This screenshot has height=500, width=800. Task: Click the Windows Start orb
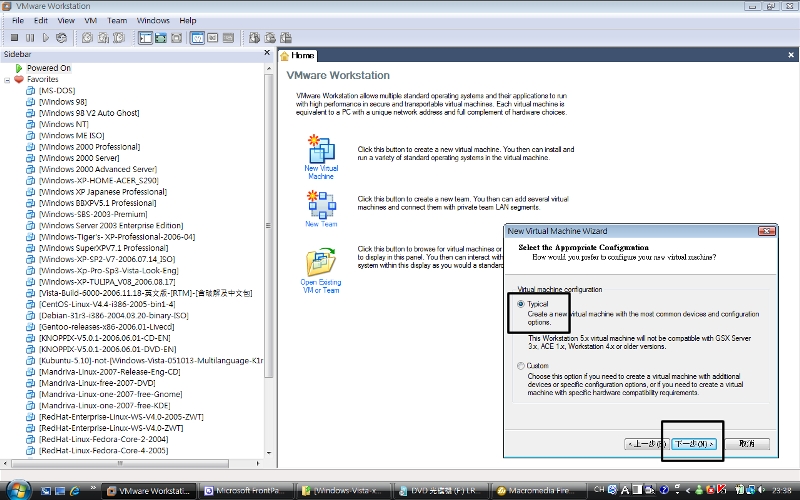(x=18, y=490)
